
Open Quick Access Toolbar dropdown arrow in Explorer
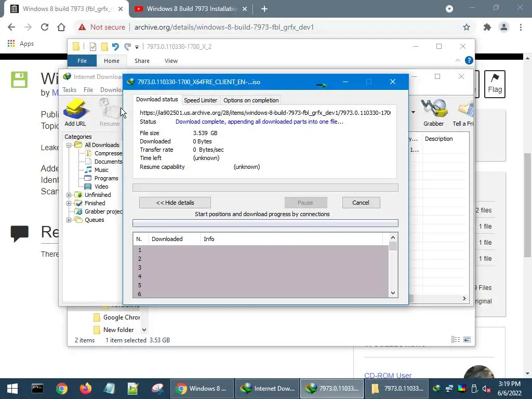click(137, 47)
